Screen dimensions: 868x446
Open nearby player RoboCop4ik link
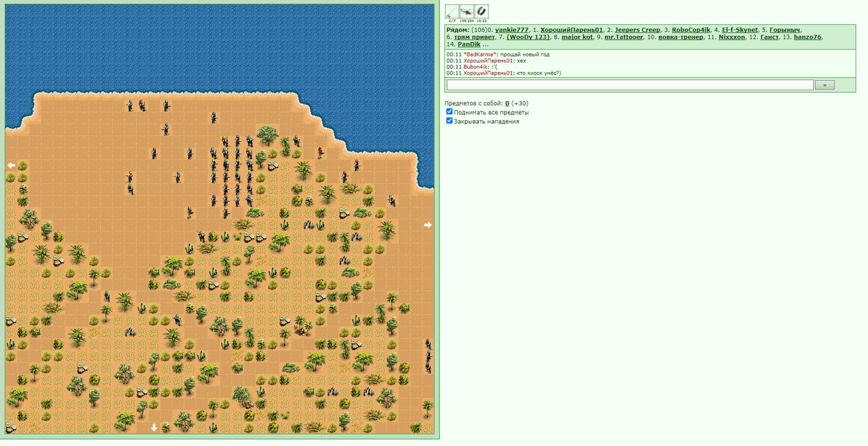[x=691, y=30]
